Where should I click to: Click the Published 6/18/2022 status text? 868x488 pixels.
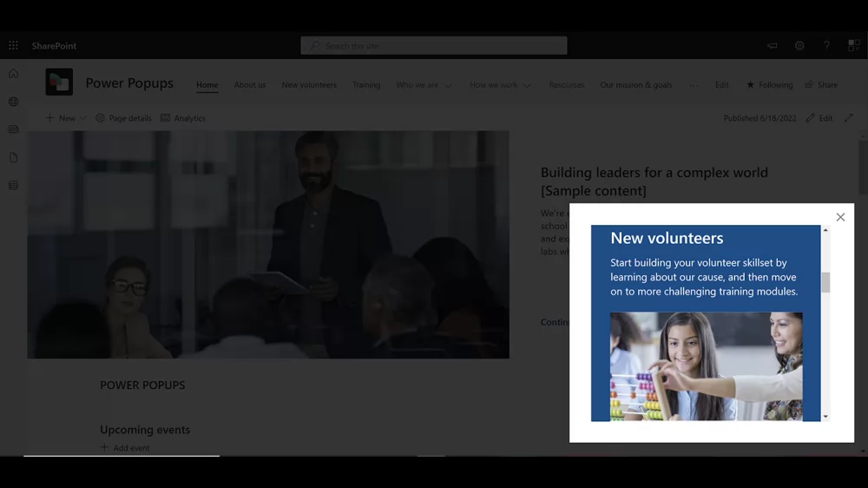tap(759, 118)
